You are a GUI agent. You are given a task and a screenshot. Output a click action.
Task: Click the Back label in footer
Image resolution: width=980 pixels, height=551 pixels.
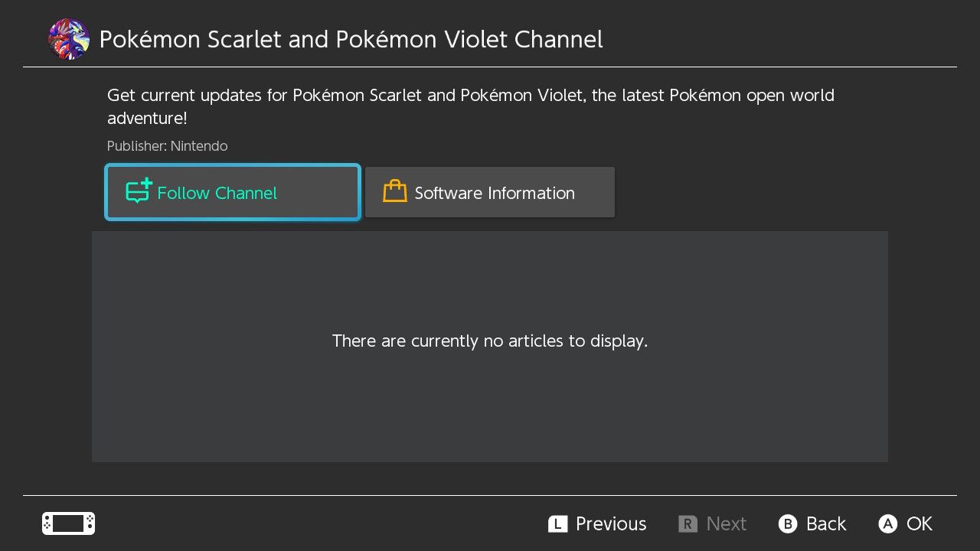pyautogui.click(x=825, y=523)
